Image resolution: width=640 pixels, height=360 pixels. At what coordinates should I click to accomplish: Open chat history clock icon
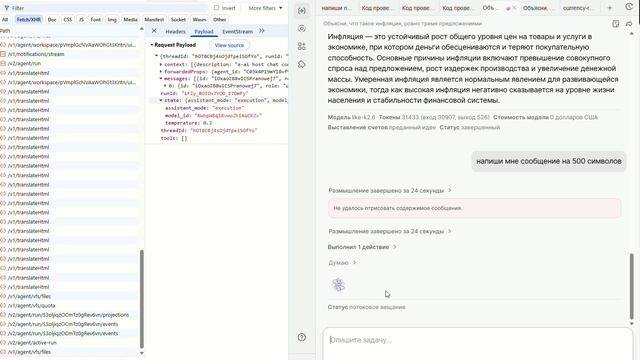(x=629, y=7)
